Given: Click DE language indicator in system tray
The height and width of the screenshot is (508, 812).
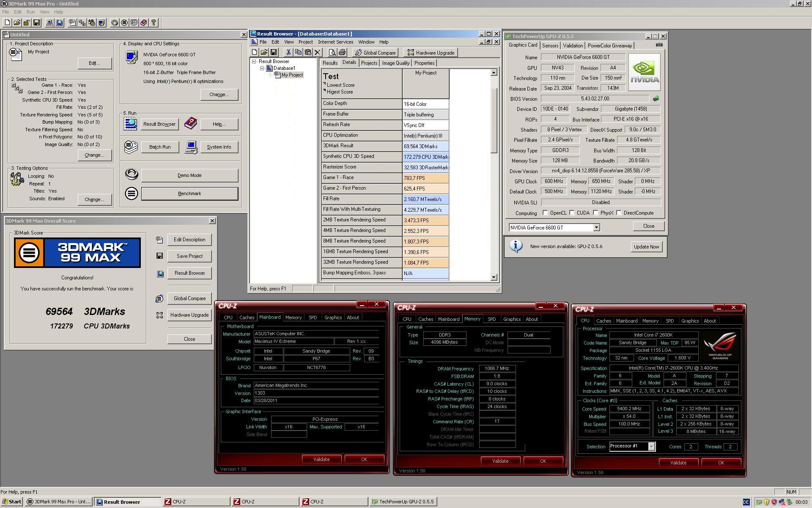Looking at the screenshot, I should (x=746, y=502).
